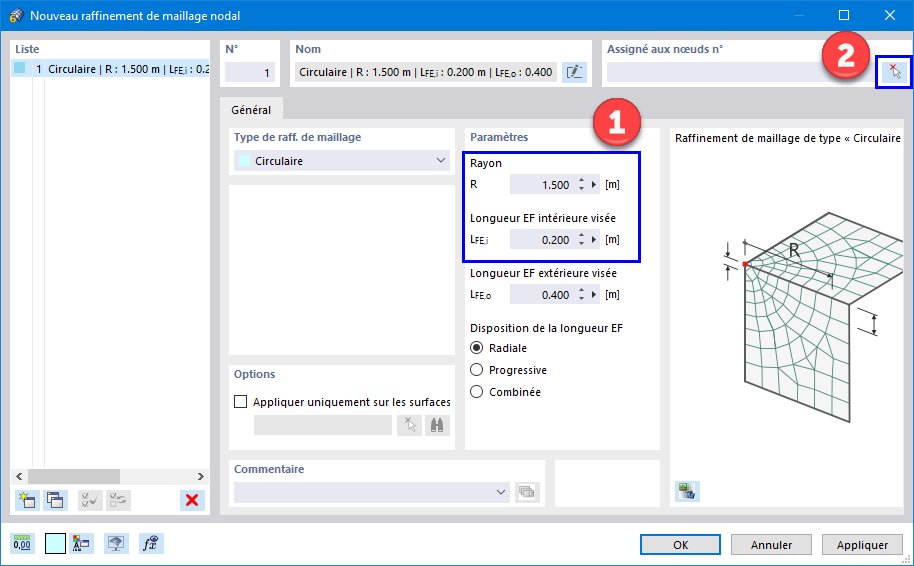This screenshot has width=914, height=566.
Task: Select list row 1 Circulaire
Action: tap(110, 69)
